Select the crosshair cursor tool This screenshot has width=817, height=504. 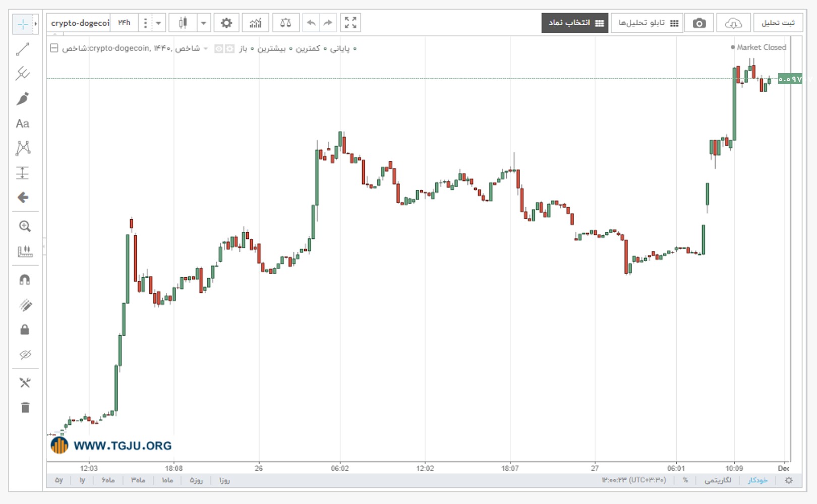click(x=23, y=24)
